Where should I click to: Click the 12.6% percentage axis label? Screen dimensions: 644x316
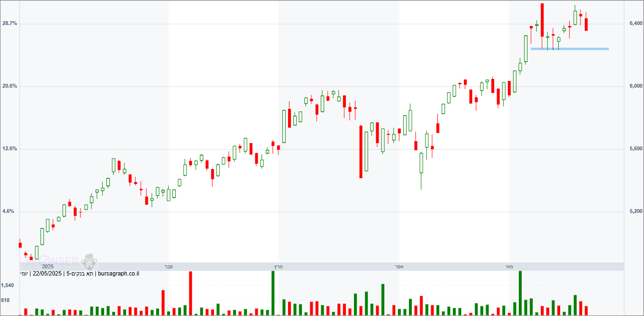[x=10, y=149]
